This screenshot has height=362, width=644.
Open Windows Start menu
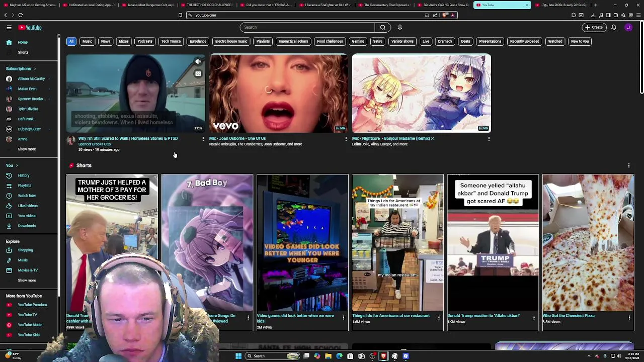click(238, 356)
